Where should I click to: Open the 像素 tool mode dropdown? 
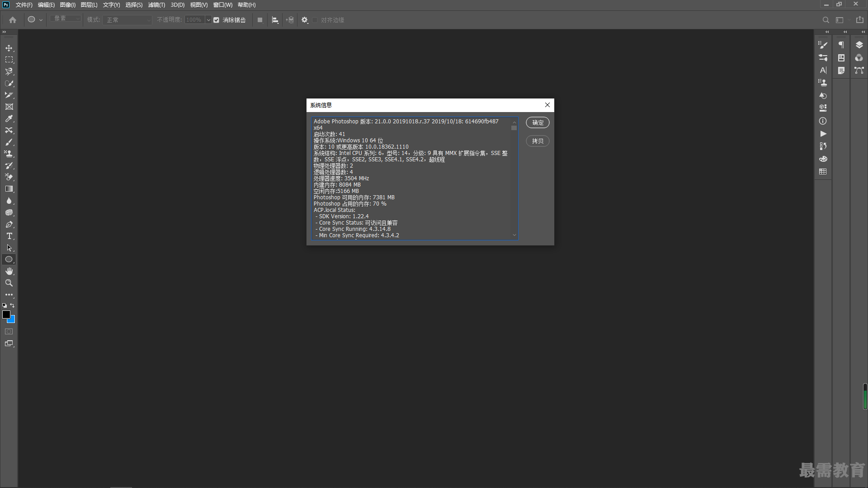pos(66,19)
